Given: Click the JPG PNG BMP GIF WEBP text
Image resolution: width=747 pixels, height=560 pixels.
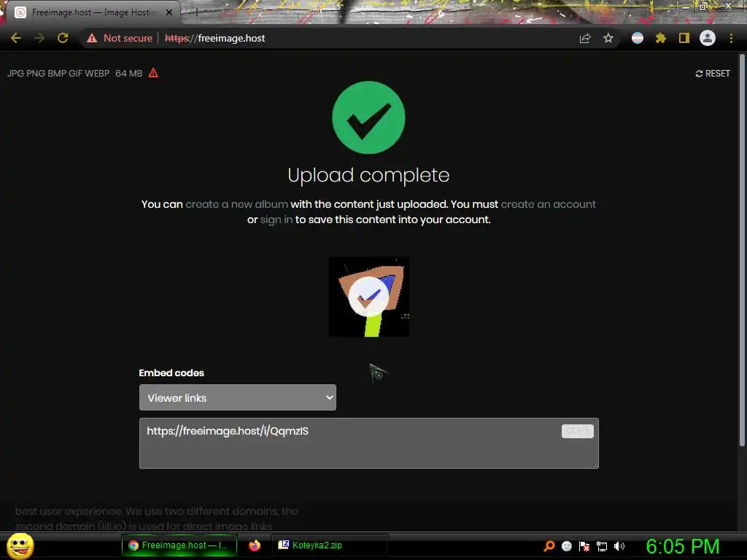Looking at the screenshot, I should [x=58, y=74].
